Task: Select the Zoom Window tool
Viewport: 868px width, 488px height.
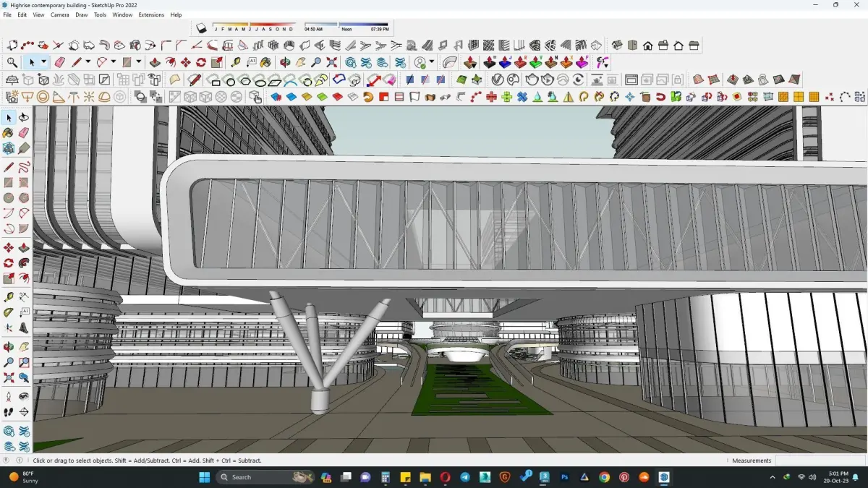Action: point(24,362)
